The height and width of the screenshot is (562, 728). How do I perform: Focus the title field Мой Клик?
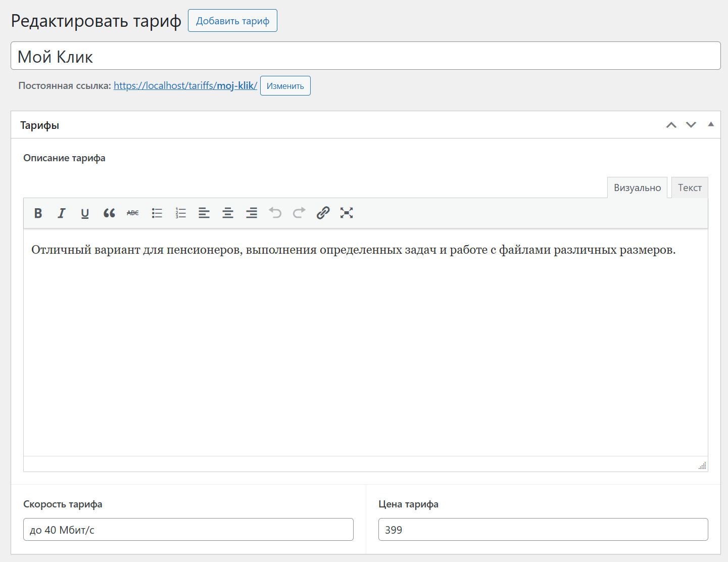366,56
